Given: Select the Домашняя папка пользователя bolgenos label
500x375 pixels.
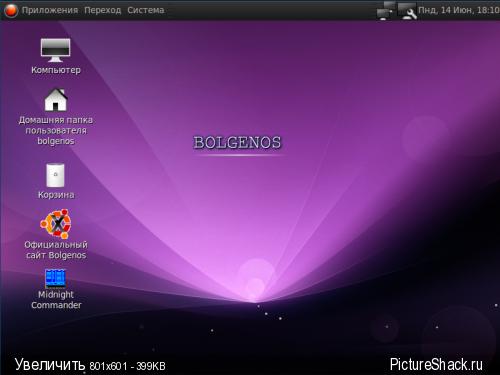Looking at the screenshot, I should point(56,130).
